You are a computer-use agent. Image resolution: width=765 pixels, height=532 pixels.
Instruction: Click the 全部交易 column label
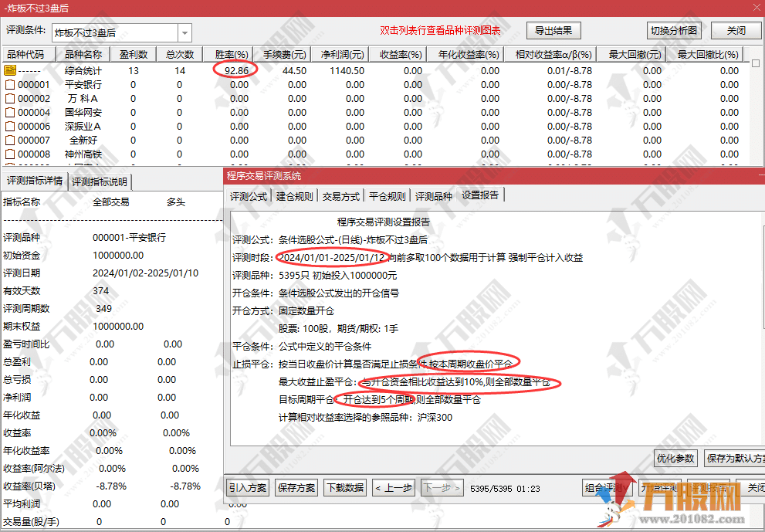pos(110,202)
